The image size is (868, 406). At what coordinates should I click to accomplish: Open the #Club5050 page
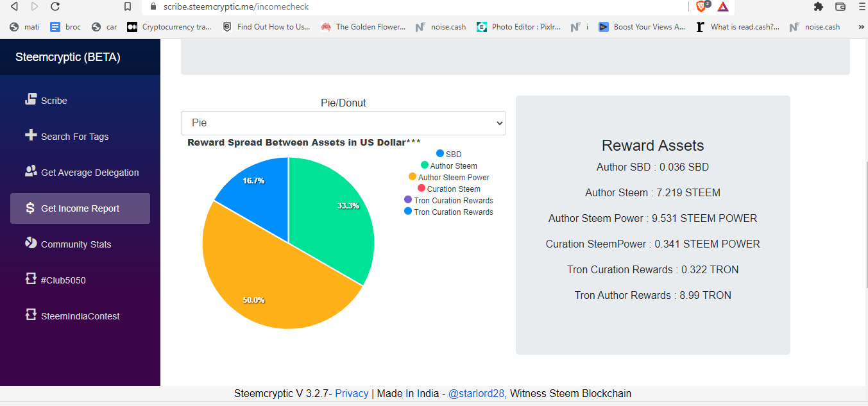[80, 280]
